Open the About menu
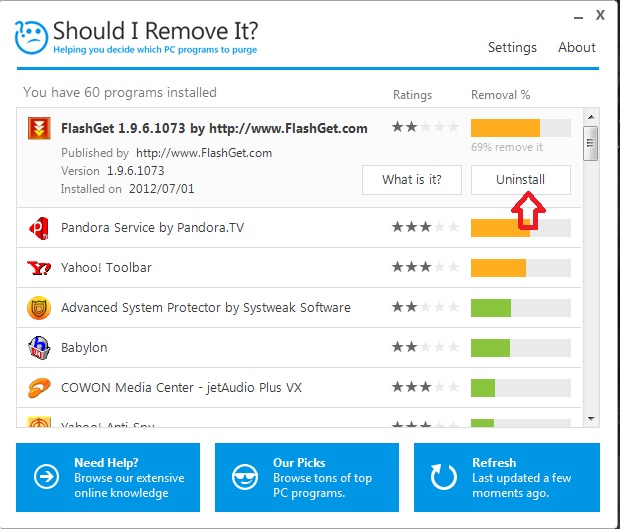 (577, 47)
